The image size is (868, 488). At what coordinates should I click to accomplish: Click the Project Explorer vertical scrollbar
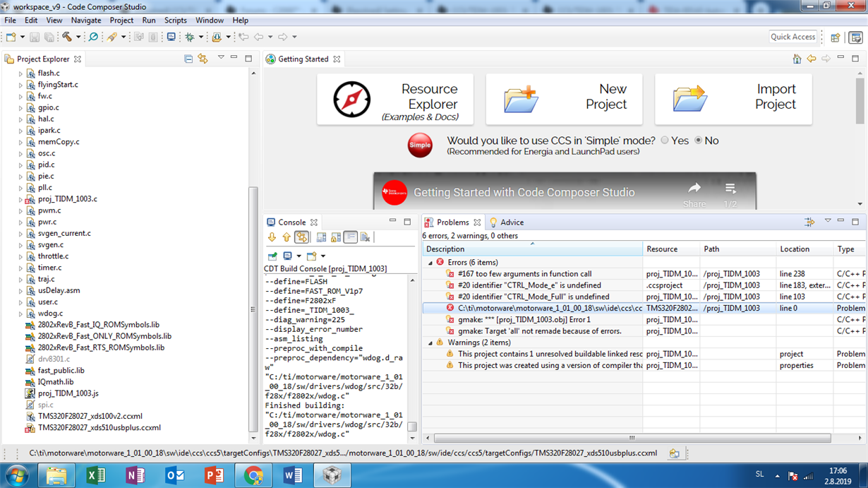pyautogui.click(x=254, y=308)
